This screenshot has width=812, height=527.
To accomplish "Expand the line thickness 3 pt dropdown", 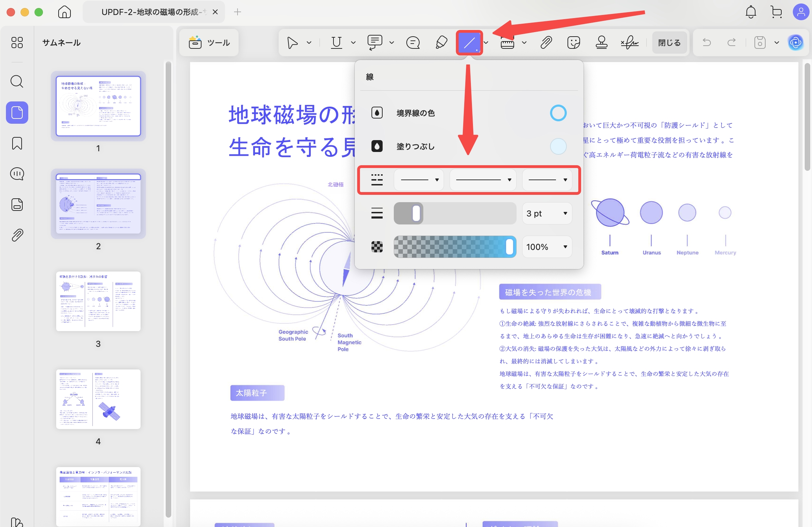I will (x=547, y=213).
